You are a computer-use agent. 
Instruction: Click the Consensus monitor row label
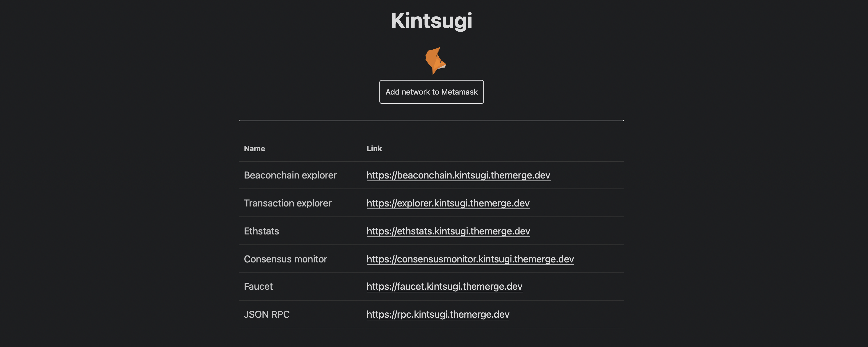point(285,259)
